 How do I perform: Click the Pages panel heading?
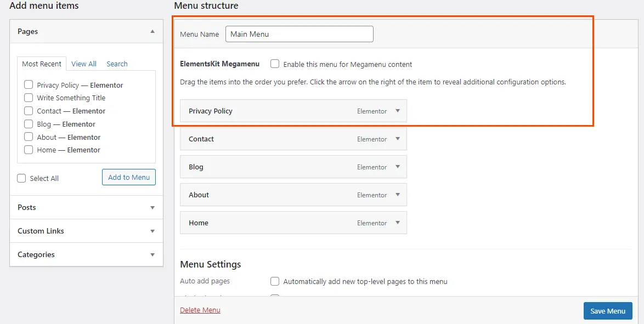click(28, 31)
